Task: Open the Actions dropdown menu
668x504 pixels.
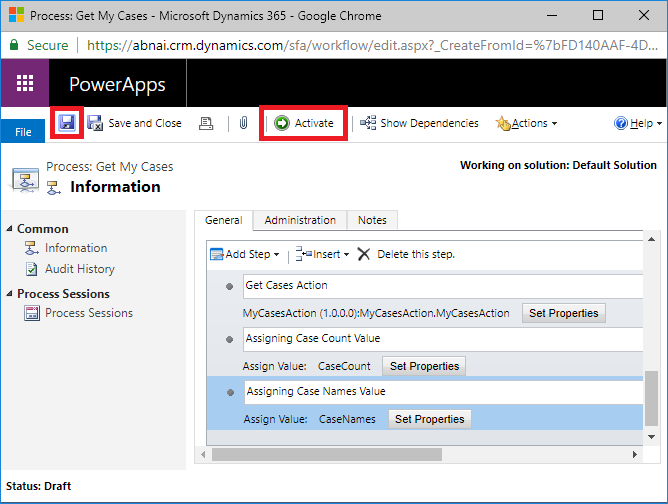Action: [x=526, y=123]
